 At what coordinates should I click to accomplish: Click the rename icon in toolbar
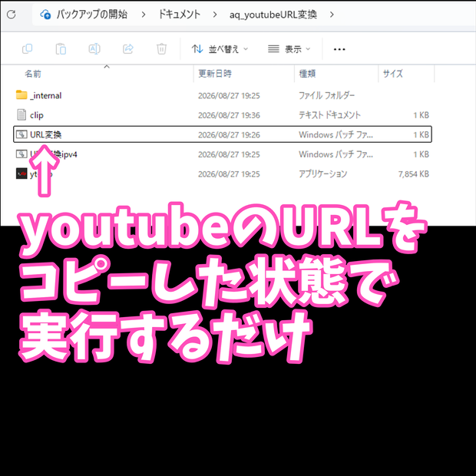point(94,48)
